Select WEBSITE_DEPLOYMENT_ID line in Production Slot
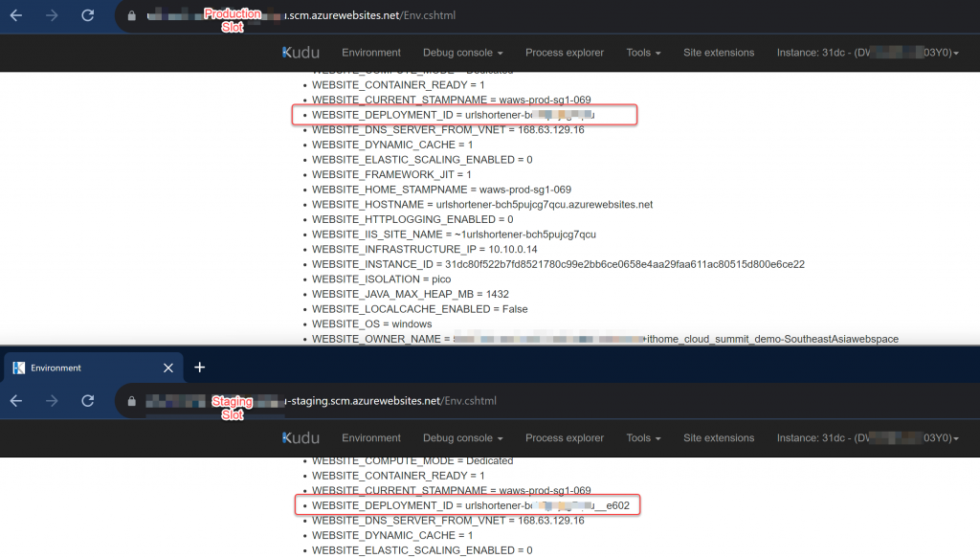Screen dimensions: 980x558 (x=453, y=115)
